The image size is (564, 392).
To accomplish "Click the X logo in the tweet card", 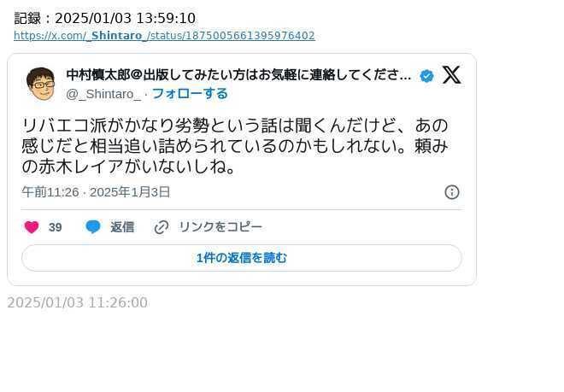I will 451,75.
